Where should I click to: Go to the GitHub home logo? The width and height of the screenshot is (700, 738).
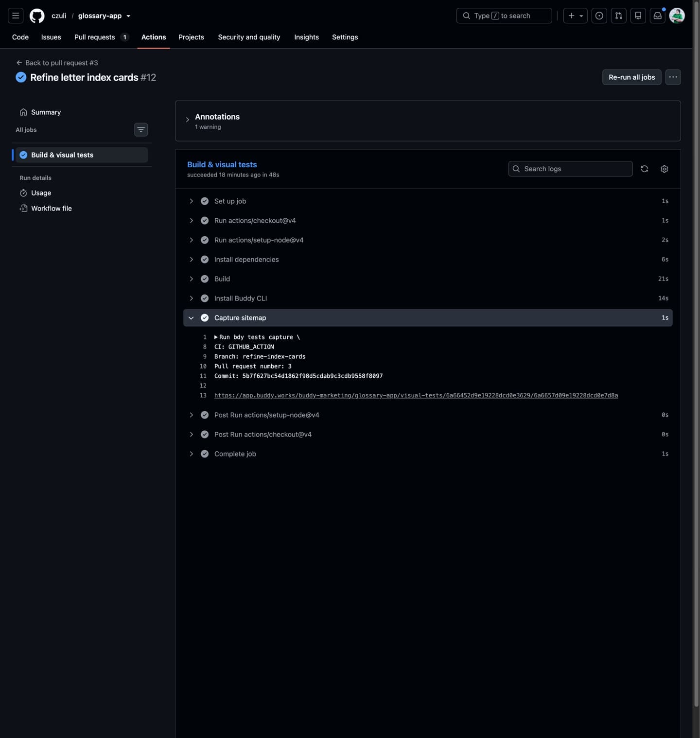click(37, 16)
